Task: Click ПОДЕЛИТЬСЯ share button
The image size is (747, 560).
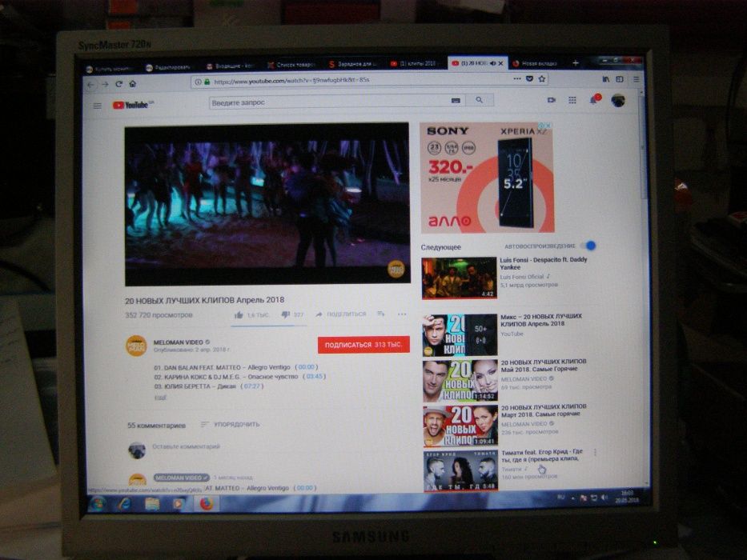Action: pos(341,314)
